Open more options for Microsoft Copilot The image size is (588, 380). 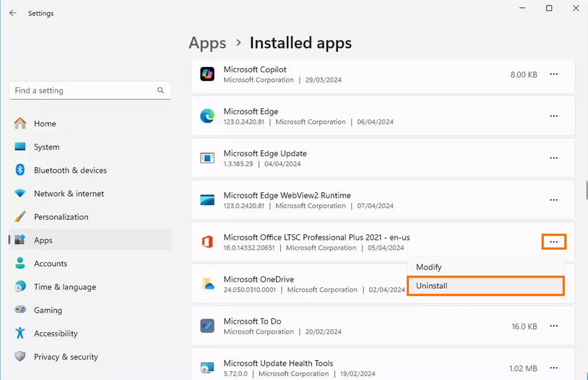tap(554, 74)
